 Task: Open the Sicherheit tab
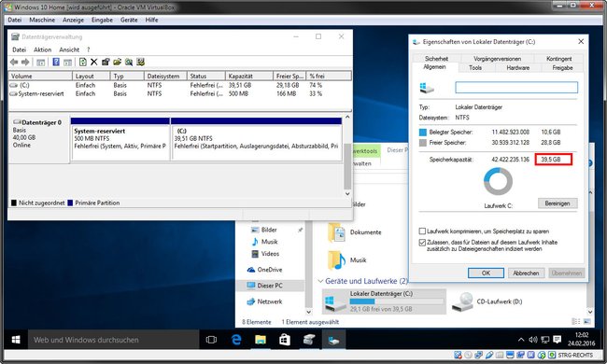(436, 59)
